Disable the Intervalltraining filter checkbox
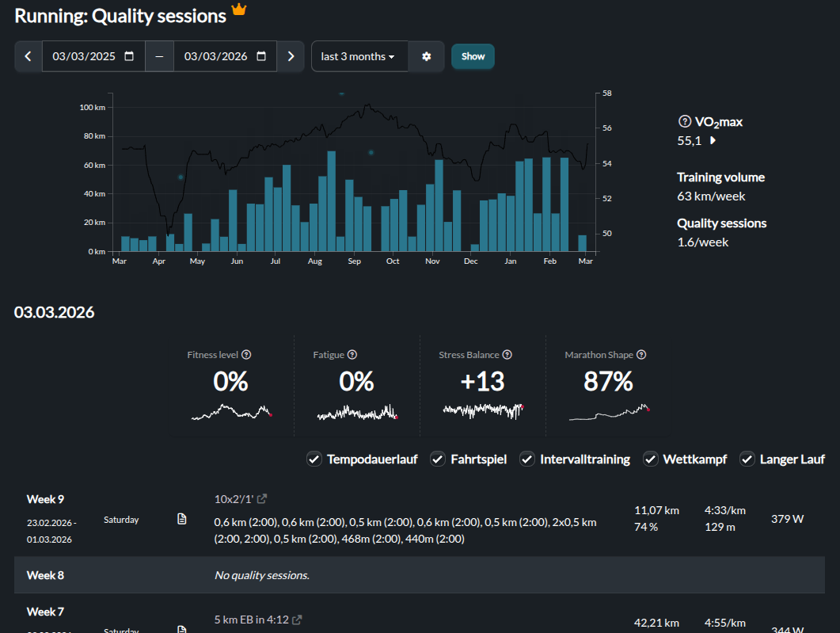The height and width of the screenshot is (633, 840). click(526, 459)
